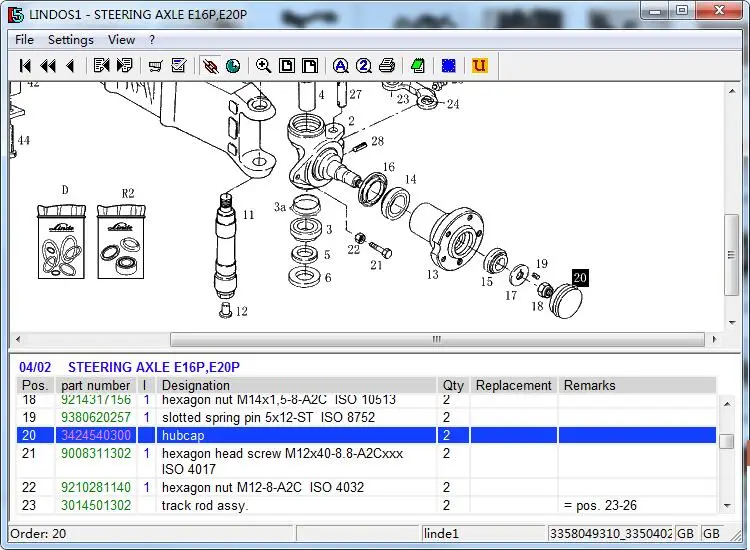Click the D seal kit thumbnail
The image size is (750, 550).
(x=61, y=242)
